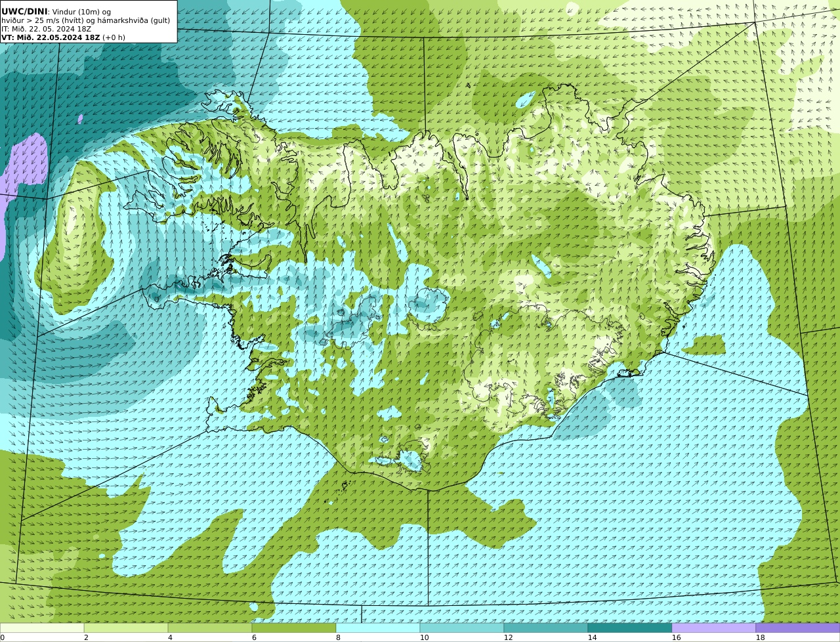Click the 2–4 m/s light green legend swatch
The image size is (840, 642).
pyautogui.click(x=126, y=628)
